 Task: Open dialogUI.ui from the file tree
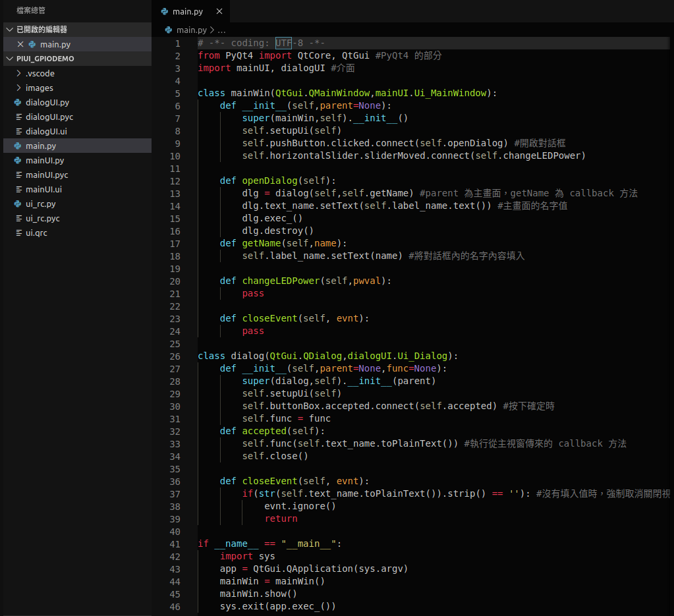[x=77, y=132]
